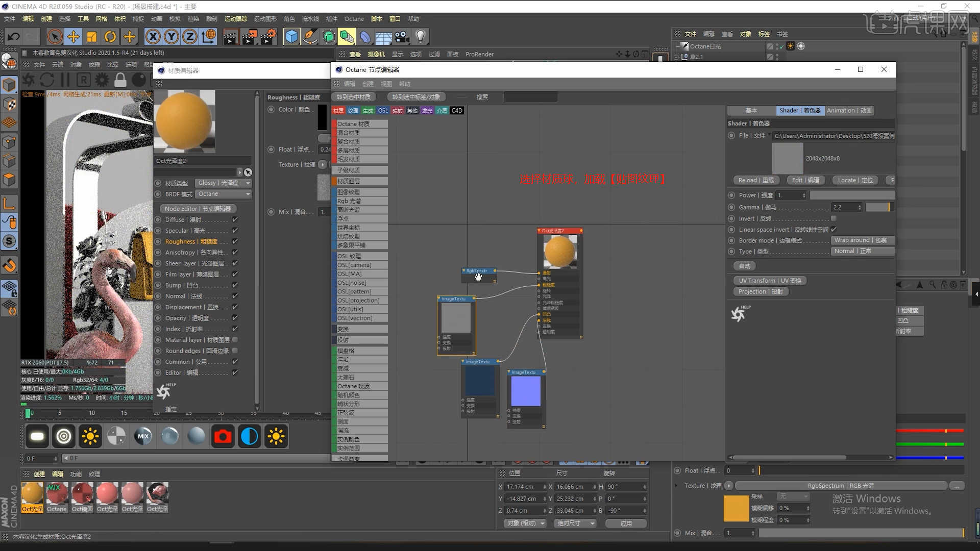The image size is (980, 551).
Task: Click the Rotate tool icon
Action: point(110,37)
